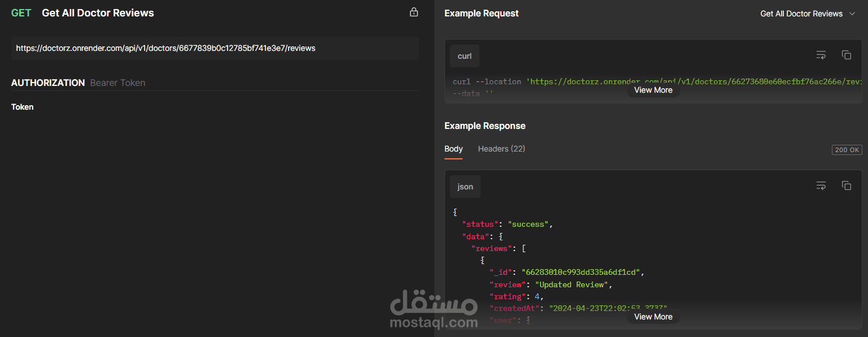Click the "status": "success" line in the response
This screenshot has width=868, height=337.
507,224
